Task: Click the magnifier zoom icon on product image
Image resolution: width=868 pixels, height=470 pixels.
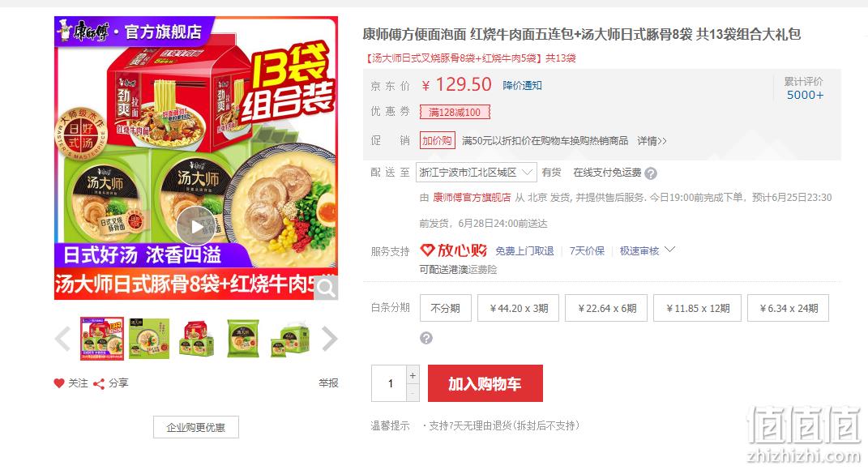Action: tap(326, 288)
